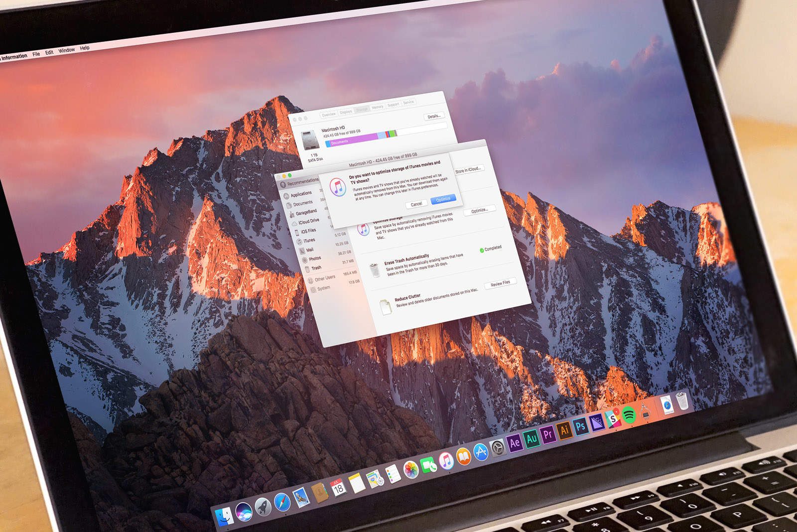Open Spotify from the Dock
Image resolution: width=797 pixels, height=532 pixels.
[629, 414]
